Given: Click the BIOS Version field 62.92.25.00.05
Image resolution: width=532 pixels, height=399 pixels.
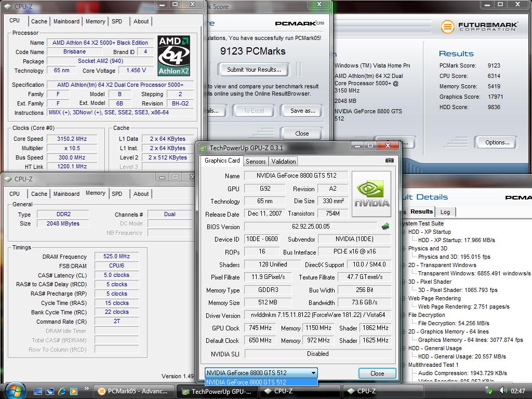Looking at the screenshot, I should click(x=311, y=227).
